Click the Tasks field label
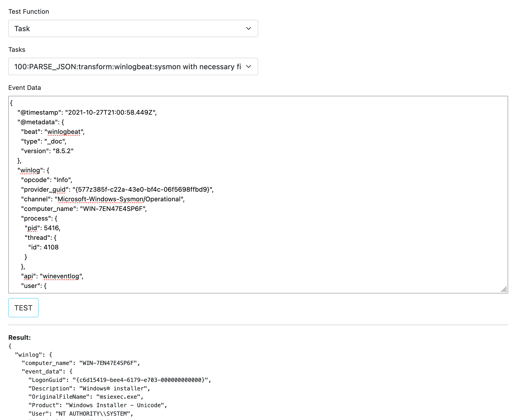This screenshot has width=526, height=420. coord(17,50)
